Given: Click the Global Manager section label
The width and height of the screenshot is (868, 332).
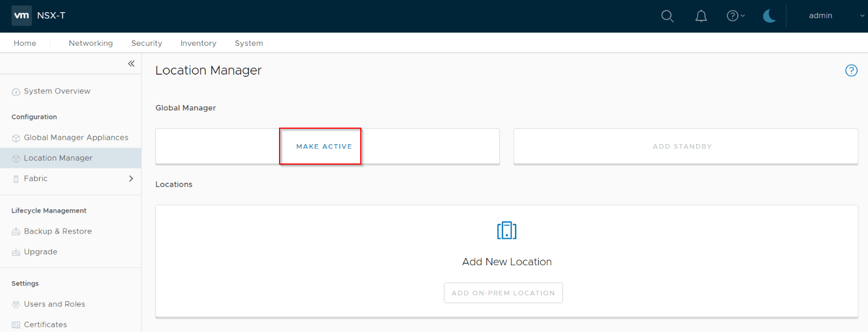Looking at the screenshot, I should [x=186, y=108].
